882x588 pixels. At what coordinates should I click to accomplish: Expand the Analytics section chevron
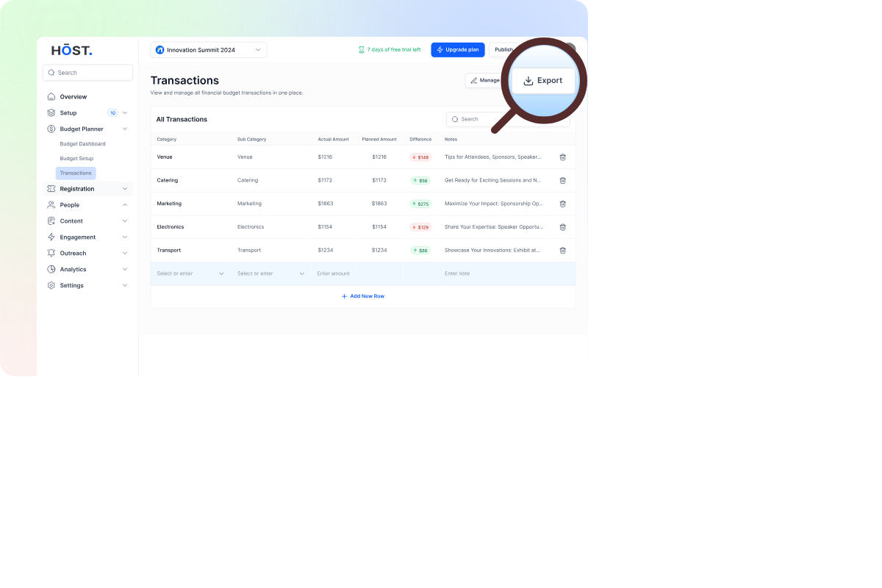point(125,270)
